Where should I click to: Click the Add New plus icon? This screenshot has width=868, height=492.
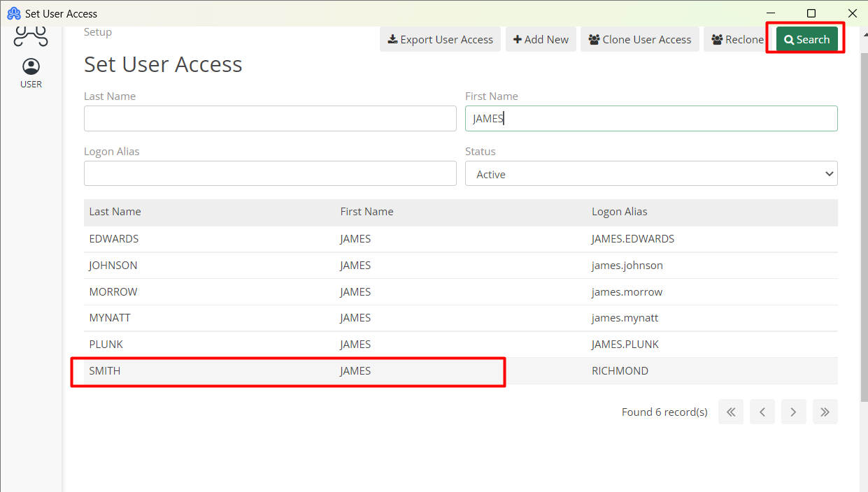(518, 39)
